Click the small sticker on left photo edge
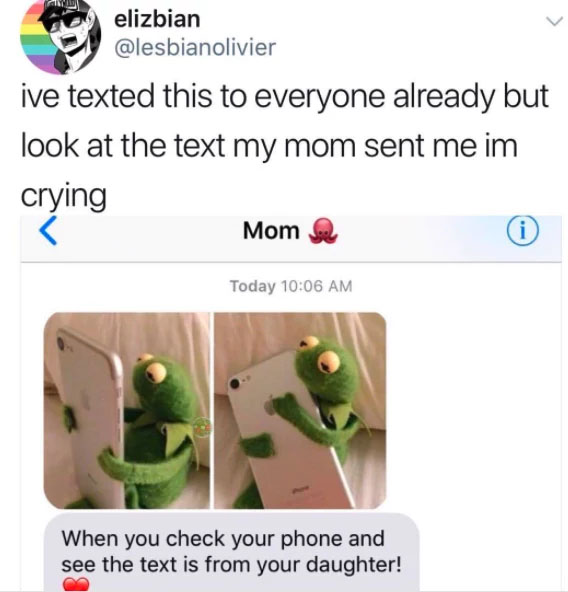Viewport: 568px width, 592px height. [202, 427]
